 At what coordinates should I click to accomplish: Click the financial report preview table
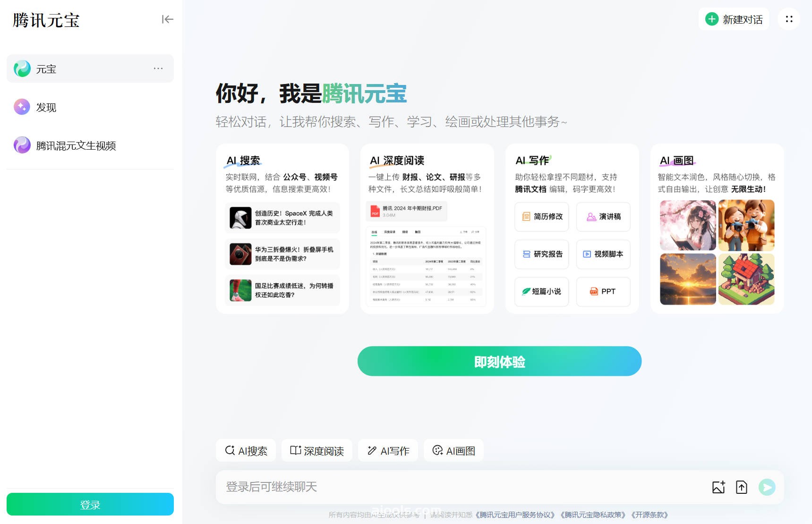click(426, 267)
